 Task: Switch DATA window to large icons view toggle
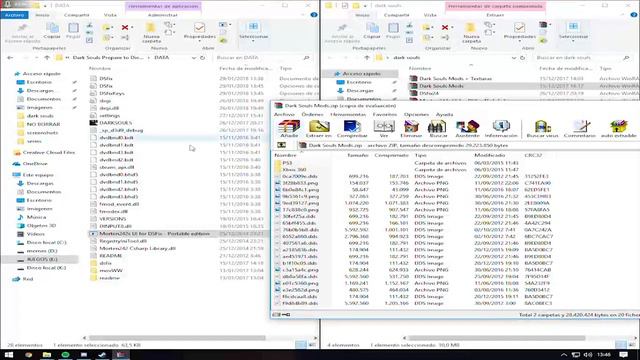(x=312, y=345)
